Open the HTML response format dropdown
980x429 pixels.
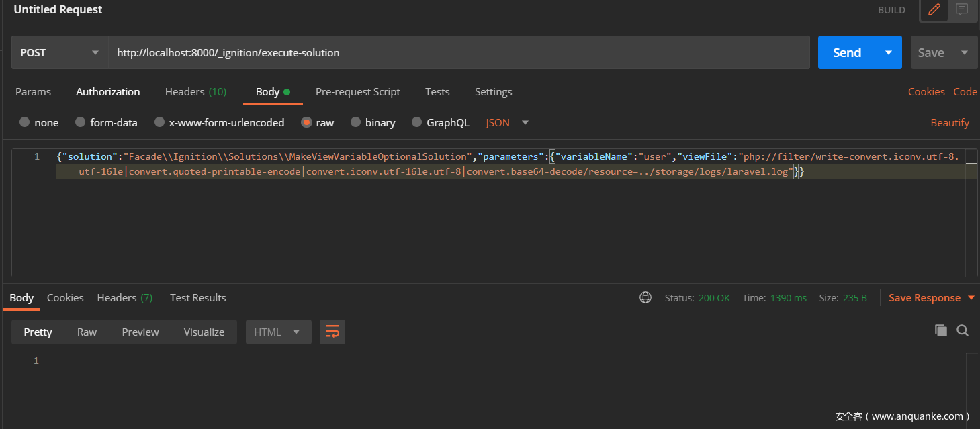tap(278, 332)
